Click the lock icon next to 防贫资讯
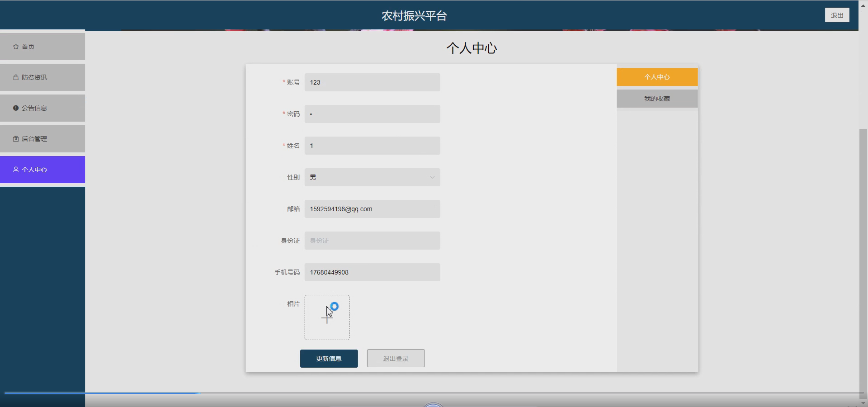 15,77
